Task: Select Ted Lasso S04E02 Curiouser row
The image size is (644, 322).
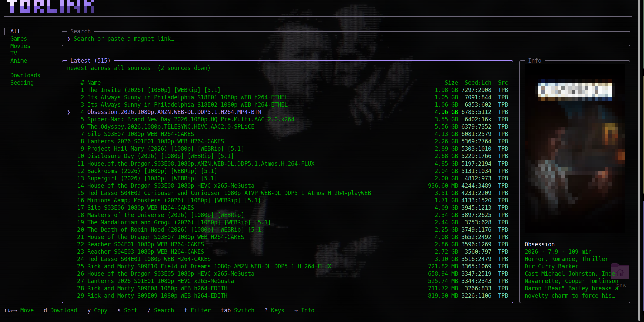Action: 288,193
